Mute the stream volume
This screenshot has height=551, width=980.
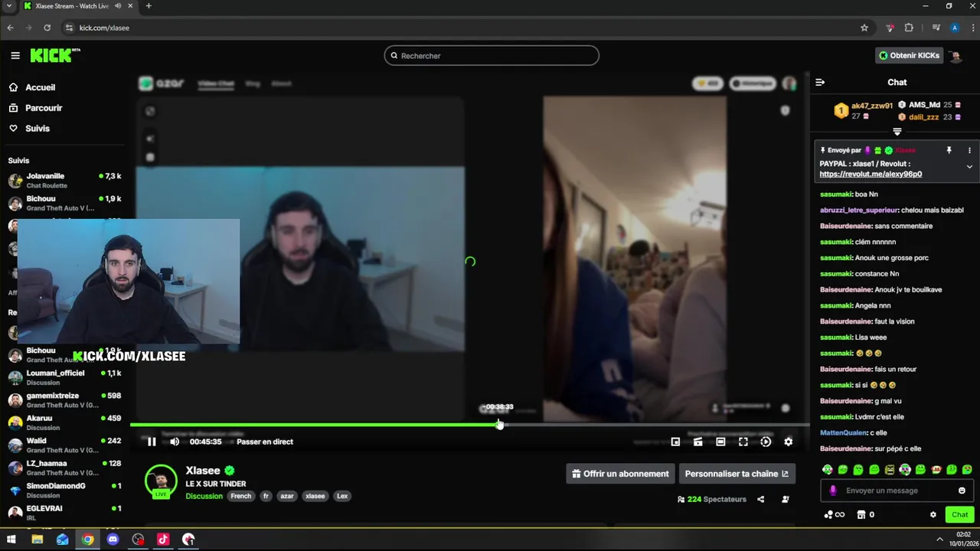pos(175,442)
